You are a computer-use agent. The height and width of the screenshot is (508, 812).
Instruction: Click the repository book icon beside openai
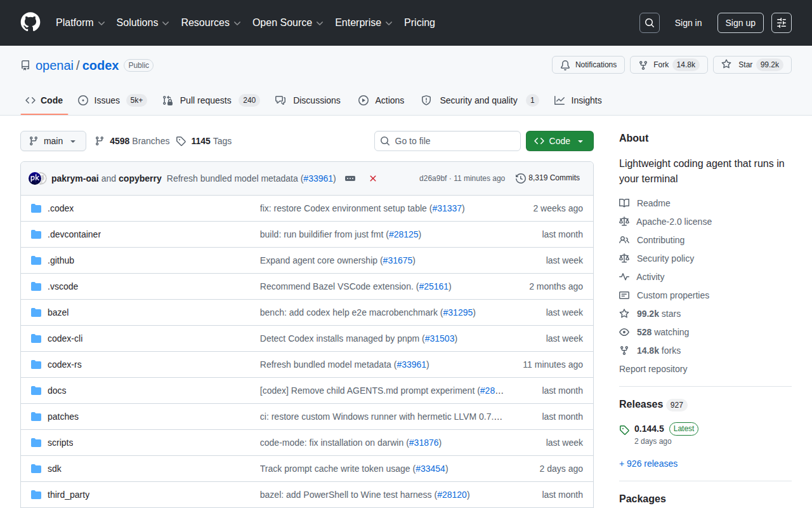25,65
